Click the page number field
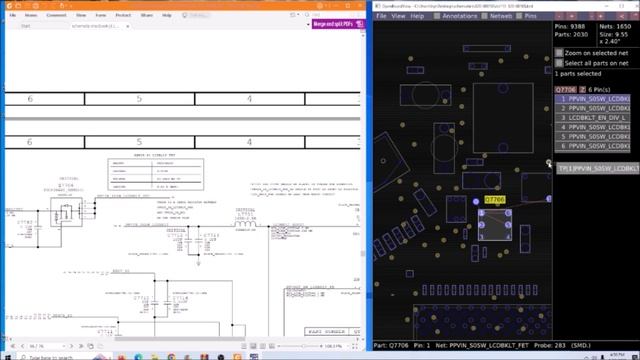Screen dimensions: 640x360 [x=45, y=346]
